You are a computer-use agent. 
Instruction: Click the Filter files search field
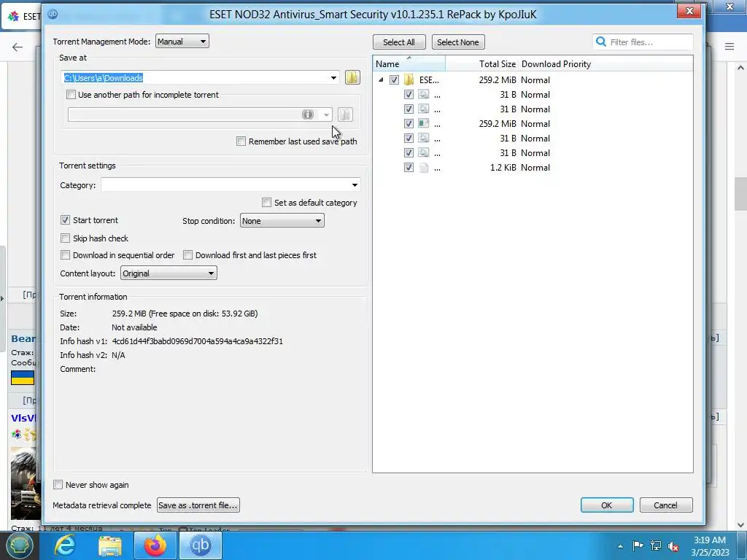click(643, 42)
